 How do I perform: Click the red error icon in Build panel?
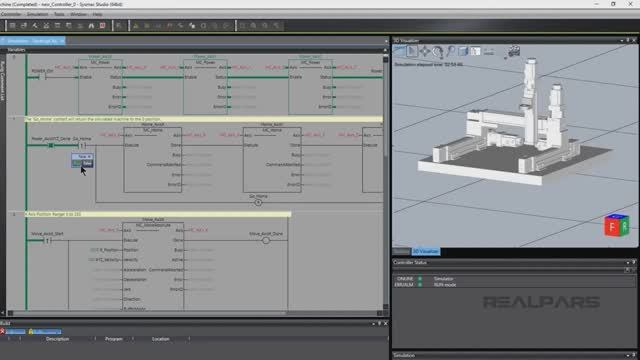point(2,331)
